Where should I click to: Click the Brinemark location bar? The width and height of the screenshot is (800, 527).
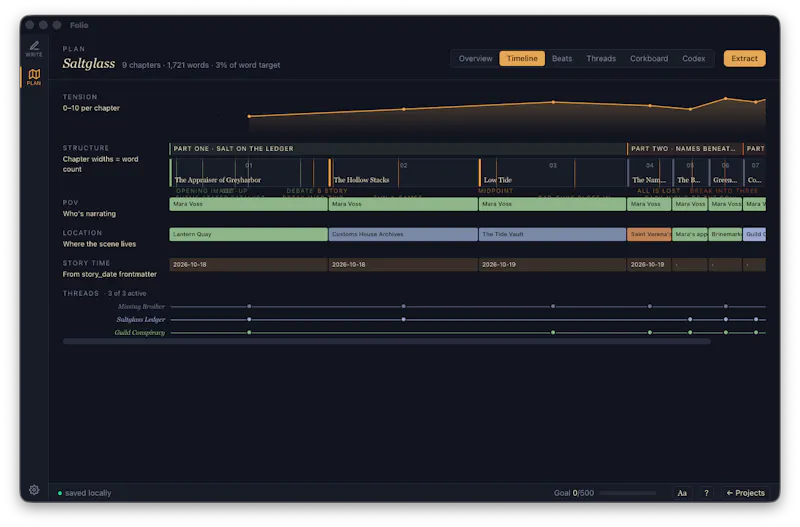pyautogui.click(x=725, y=234)
